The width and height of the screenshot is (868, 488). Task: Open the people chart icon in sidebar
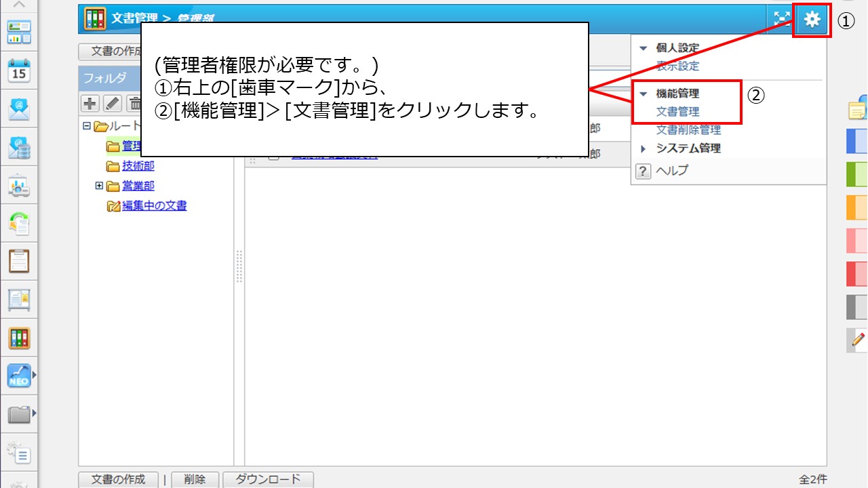tap(19, 186)
